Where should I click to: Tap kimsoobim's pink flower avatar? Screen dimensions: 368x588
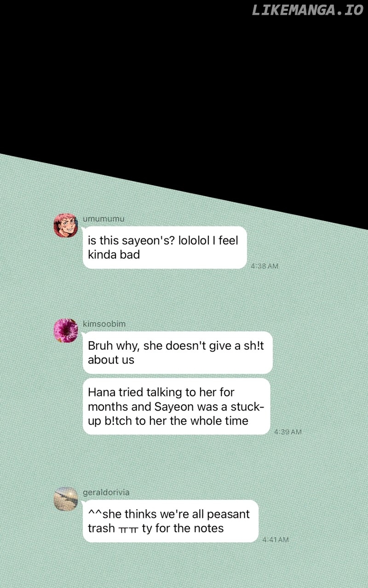(x=66, y=330)
